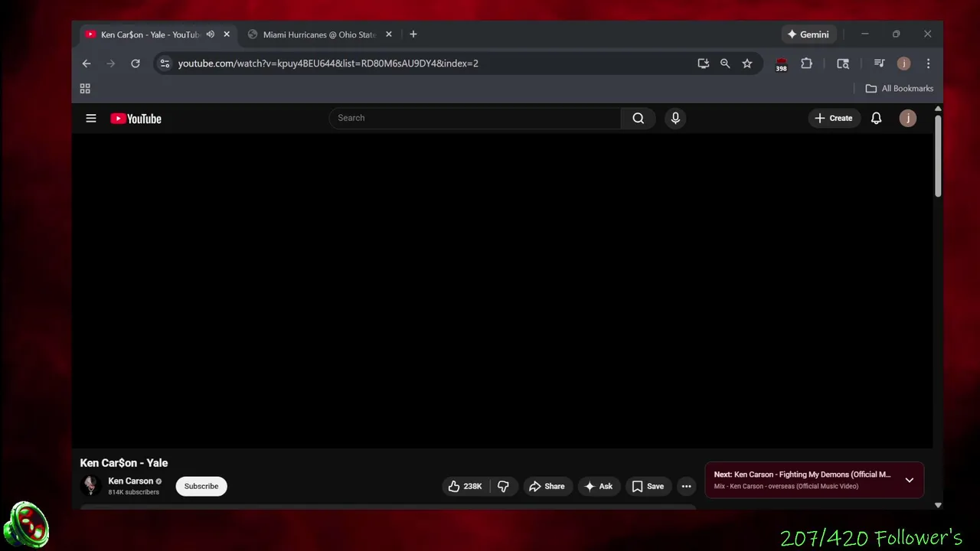The width and height of the screenshot is (980, 551).
Task: Click the forward navigation arrow
Action: coord(111,64)
